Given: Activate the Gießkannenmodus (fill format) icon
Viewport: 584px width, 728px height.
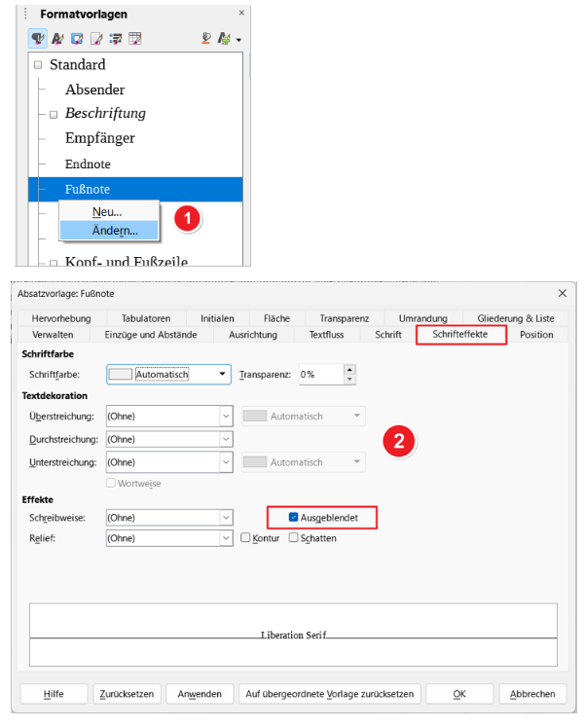Looking at the screenshot, I should [x=206, y=39].
